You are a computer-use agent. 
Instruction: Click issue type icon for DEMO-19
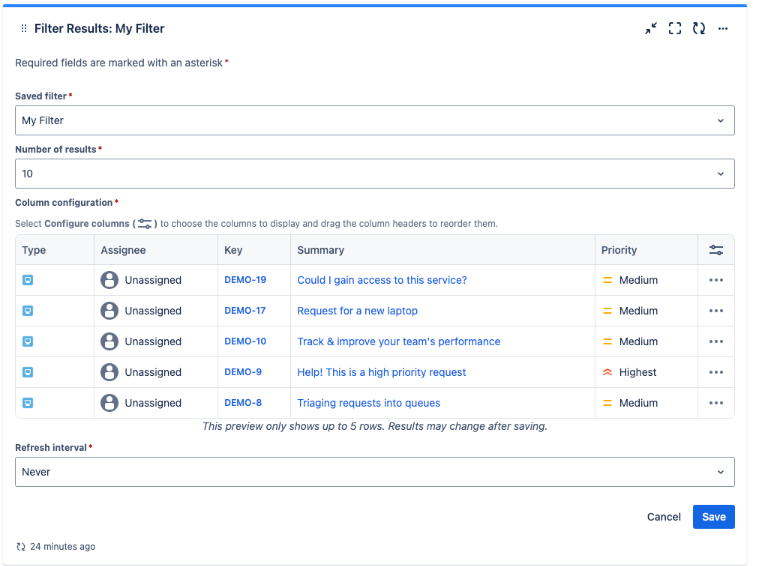pyautogui.click(x=28, y=280)
